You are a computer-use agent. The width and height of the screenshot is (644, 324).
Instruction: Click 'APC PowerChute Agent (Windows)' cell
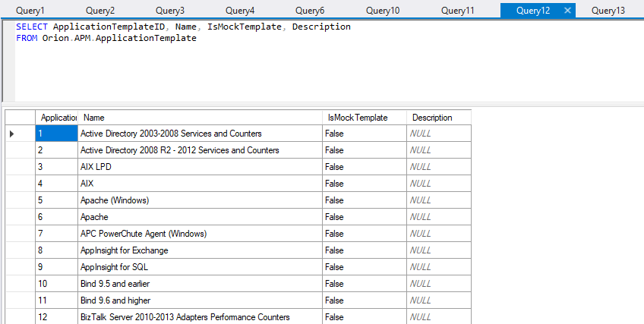point(200,234)
